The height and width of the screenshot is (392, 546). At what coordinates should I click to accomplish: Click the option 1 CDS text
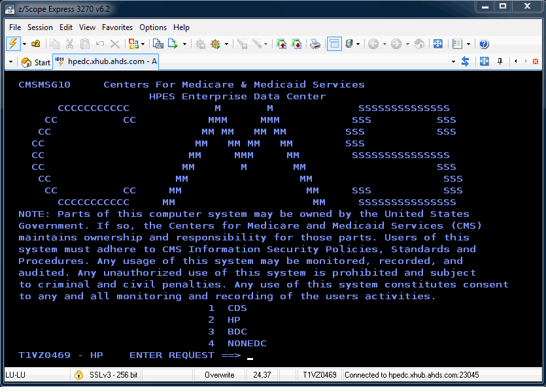coord(228,308)
